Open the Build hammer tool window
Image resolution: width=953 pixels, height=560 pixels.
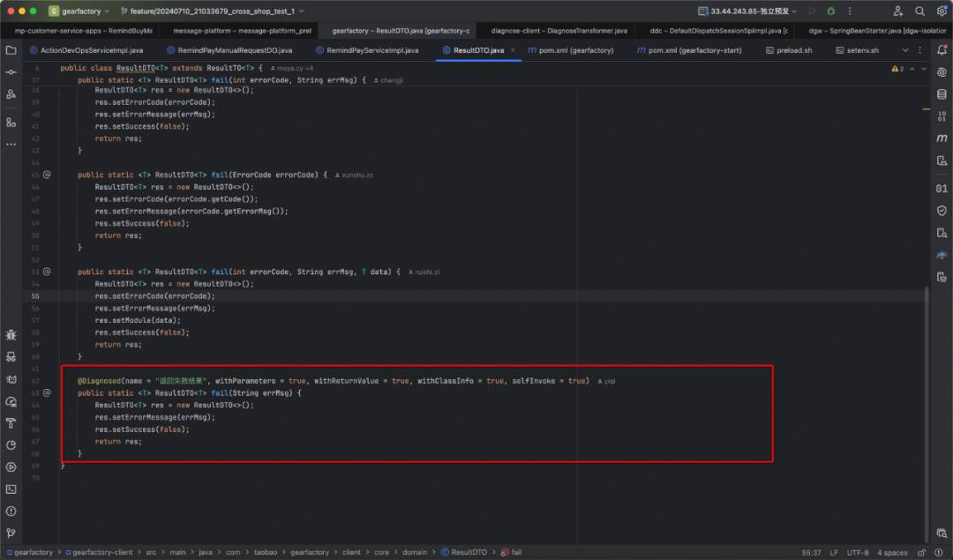[11, 422]
